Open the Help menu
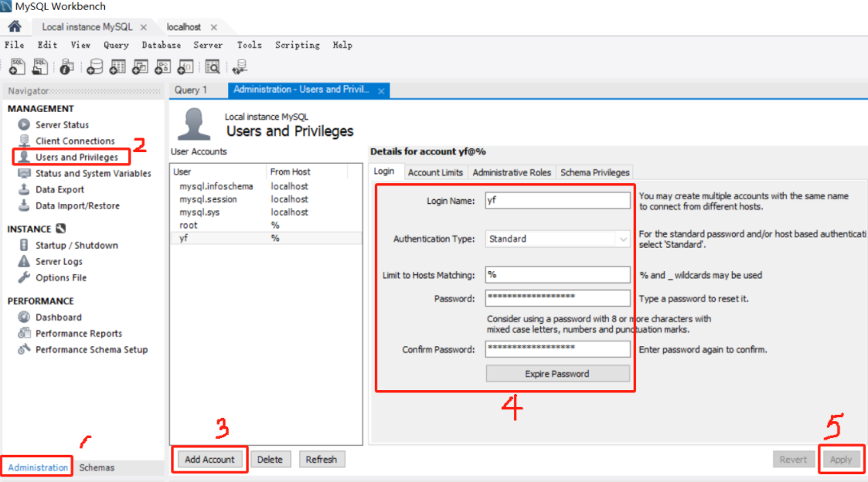This screenshot has height=482, width=868. [x=342, y=45]
